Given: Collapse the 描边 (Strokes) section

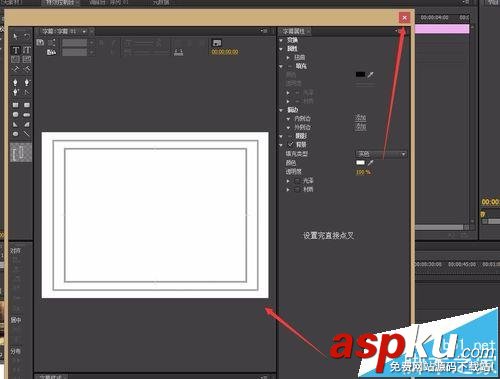Looking at the screenshot, I should pos(281,110).
